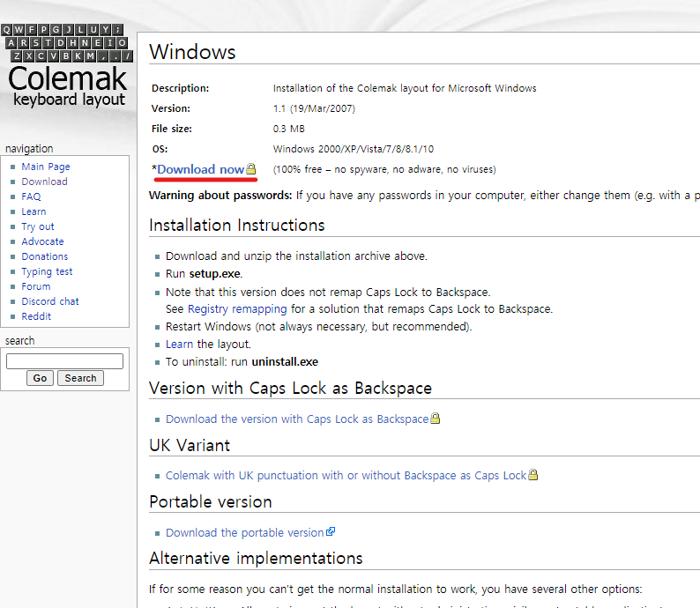The width and height of the screenshot is (700, 608).
Task: Click the Portable version heading
Action: pyautogui.click(x=211, y=502)
